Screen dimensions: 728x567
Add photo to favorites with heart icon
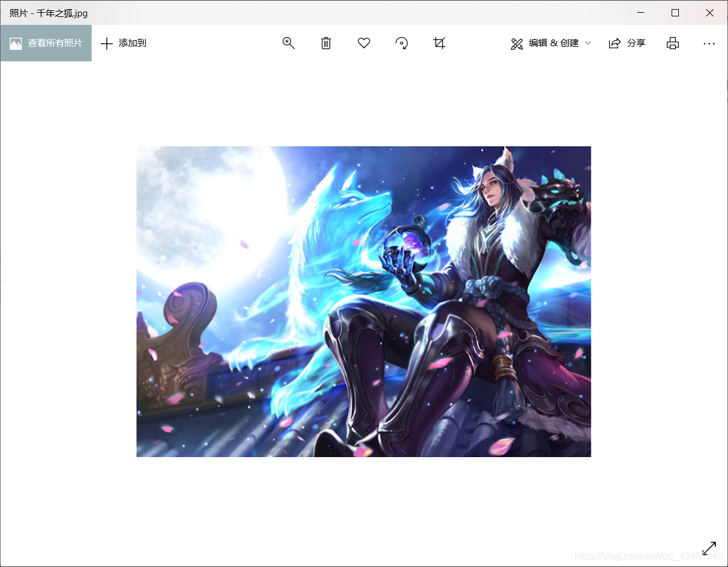pyautogui.click(x=364, y=43)
